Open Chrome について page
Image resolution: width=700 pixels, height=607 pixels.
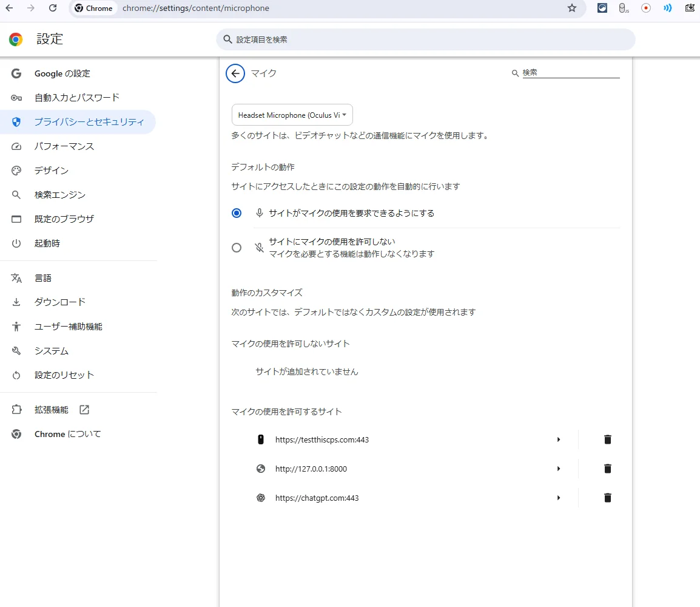point(67,434)
